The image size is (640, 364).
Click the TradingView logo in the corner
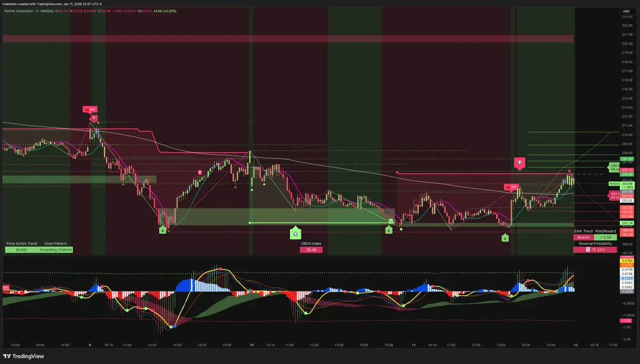point(23,357)
